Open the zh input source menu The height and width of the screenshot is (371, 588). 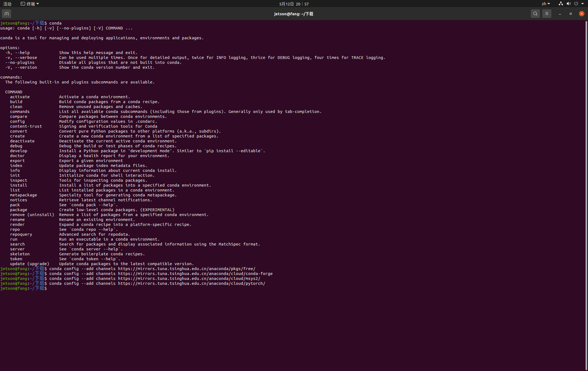click(546, 4)
